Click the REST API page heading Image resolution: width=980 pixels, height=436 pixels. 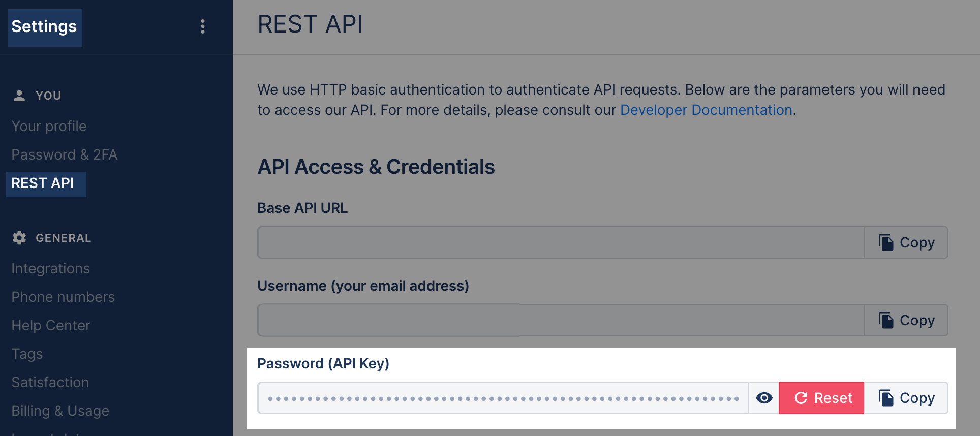(x=310, y=24)
